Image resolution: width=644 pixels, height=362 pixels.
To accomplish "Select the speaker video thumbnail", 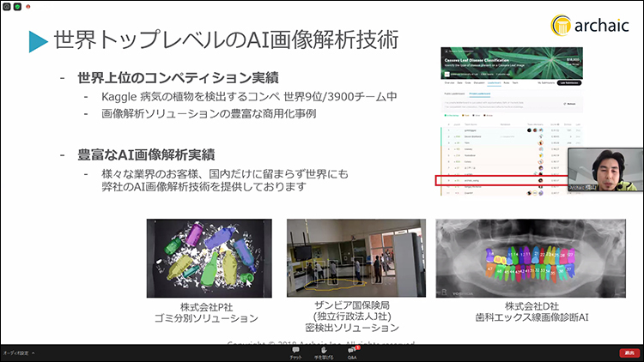I will [x=605, y=170].
